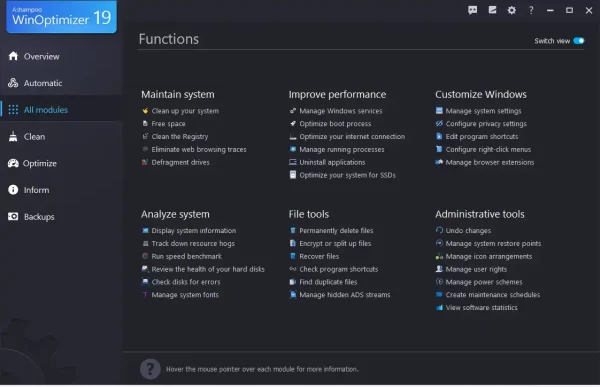Click Undo changes arrow icon
Image resolution: width=600 pixels, height=387 pixels.
439,230
